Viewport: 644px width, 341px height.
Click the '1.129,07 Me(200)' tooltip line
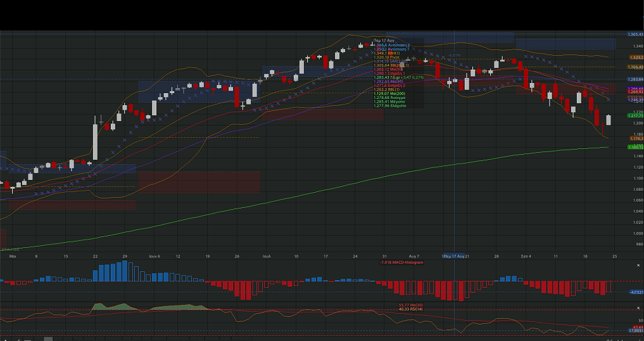pyautogui.click(x=389, y=93)
